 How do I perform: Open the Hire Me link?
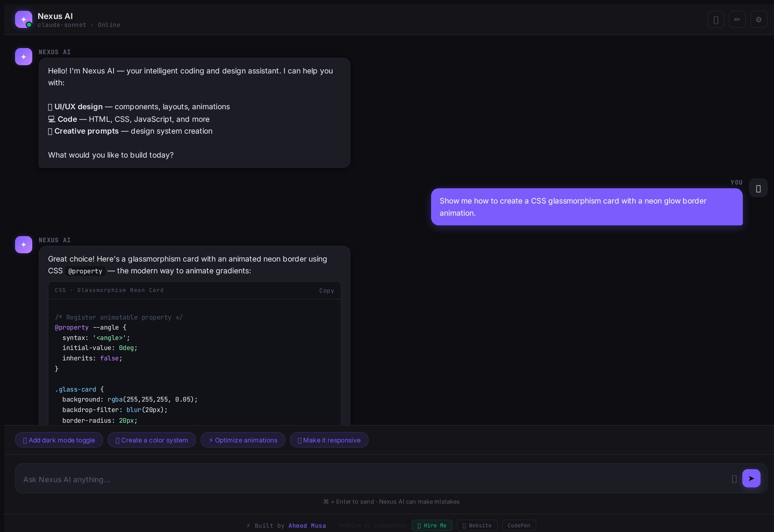tap(432, 525)
